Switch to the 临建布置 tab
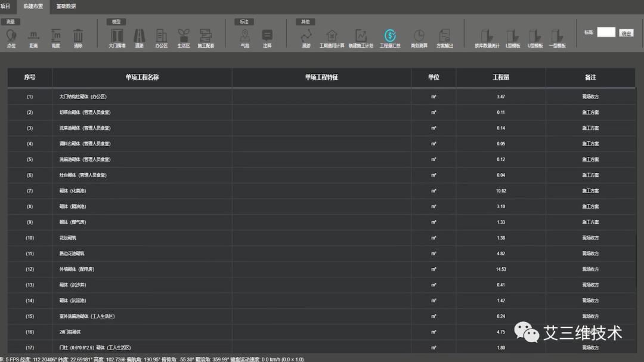The image size is (644, 362). pyautogui.click(x=33, y=7)
